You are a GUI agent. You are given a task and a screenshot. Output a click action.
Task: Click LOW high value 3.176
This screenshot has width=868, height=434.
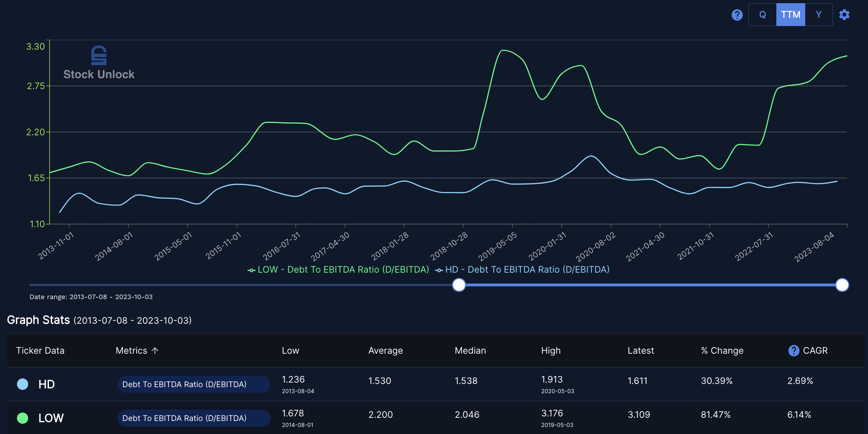pos(552,413)
